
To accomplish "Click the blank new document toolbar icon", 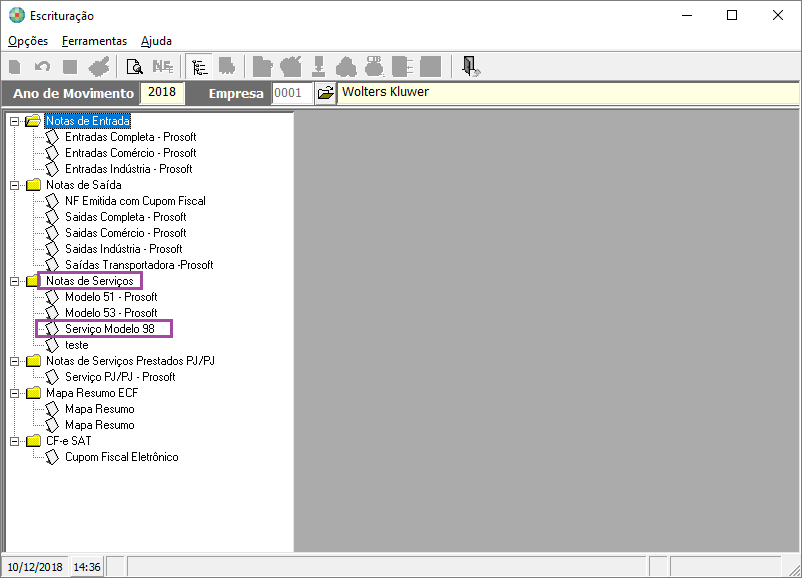I will click(x=15, y=67).
